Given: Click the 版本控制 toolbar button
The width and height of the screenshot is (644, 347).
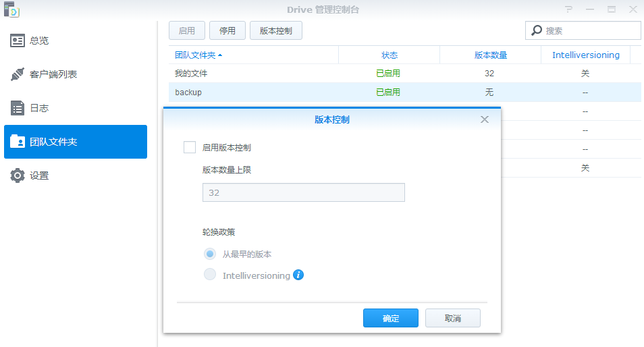Looking at the screenshot, I should (276, 30).
